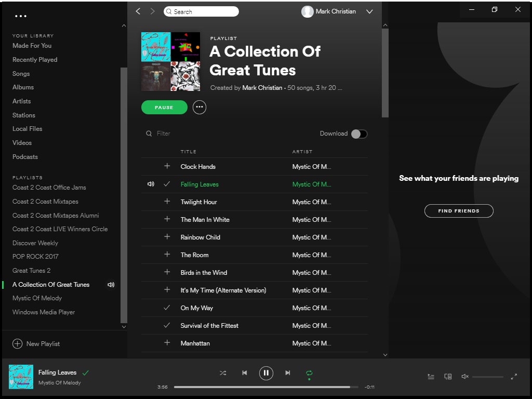Open Coast 2 Coast Office Jams playlist
The image size is (532, 399).
[x=49, y=187]
